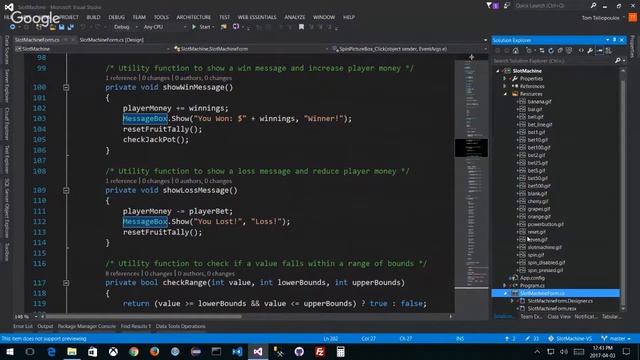The height and width of the screenshot is (360, 640).
Task: Expand the Properties node in Solution Explorer
Action: [505, 78]
